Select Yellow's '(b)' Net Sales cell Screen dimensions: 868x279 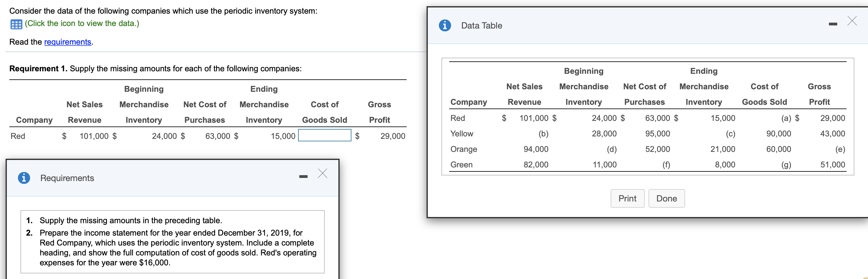click(x=543, y=134)
